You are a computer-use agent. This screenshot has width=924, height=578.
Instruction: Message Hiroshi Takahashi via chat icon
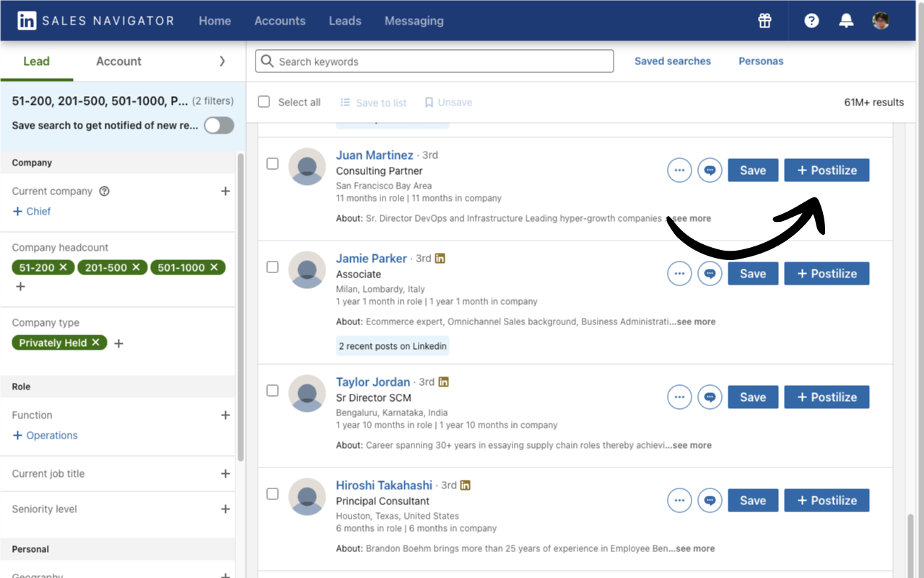710,501
